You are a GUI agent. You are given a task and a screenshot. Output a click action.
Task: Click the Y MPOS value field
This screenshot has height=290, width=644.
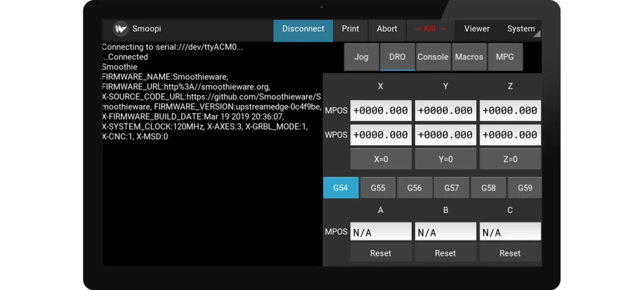(446, 110)
